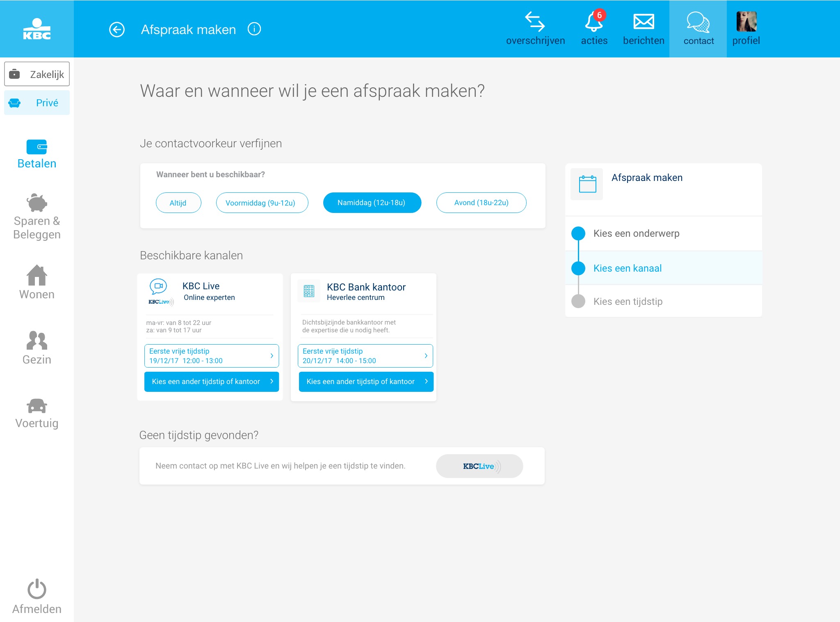Click the Kies een onderwerp step dot

pos(578,233)
